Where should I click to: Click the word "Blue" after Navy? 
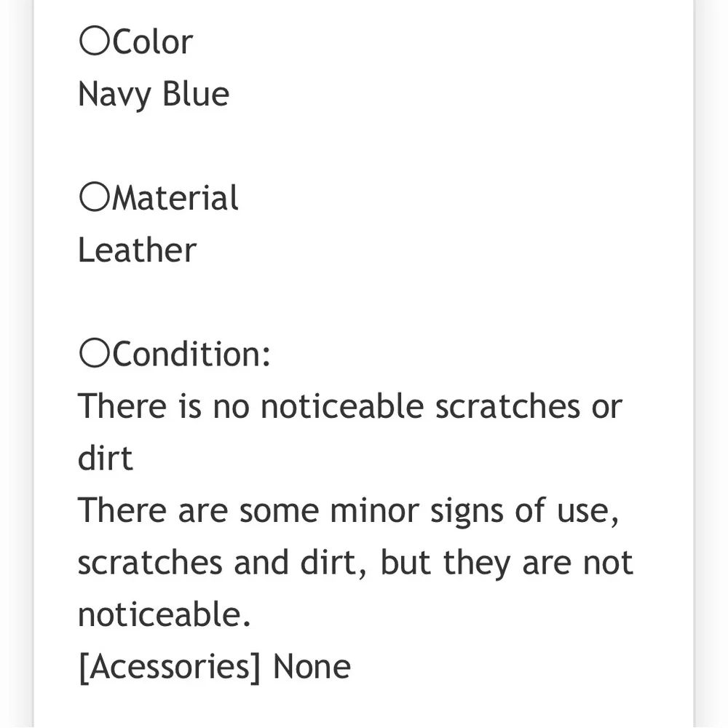point(195,95)
